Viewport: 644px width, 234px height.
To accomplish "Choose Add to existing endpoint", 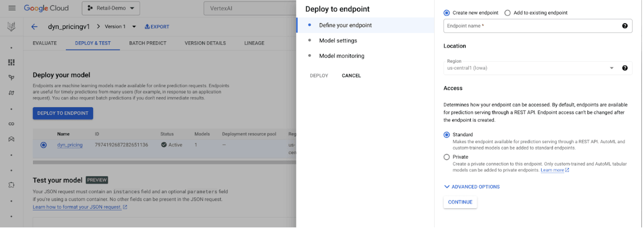I will coord(508,13).
